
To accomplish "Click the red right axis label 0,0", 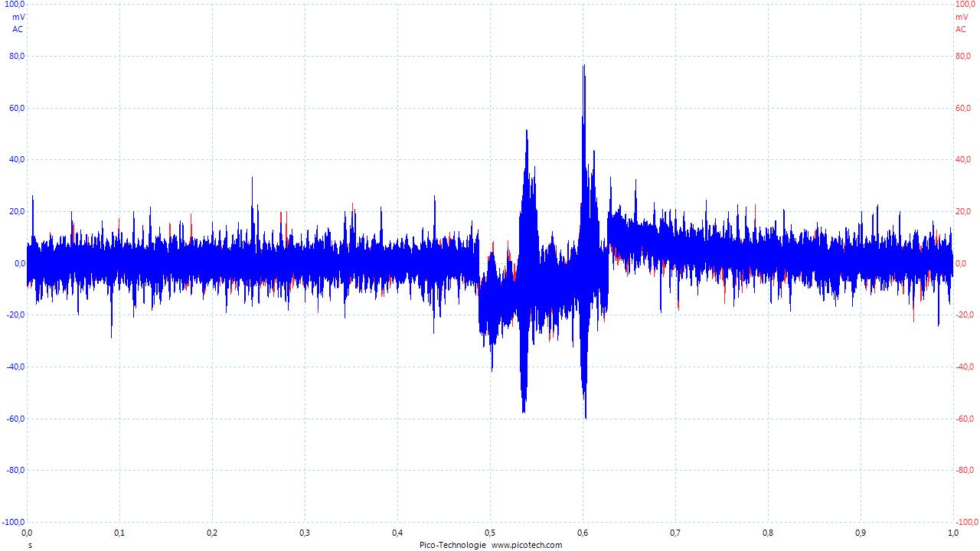I will click(x=961, y=263).
